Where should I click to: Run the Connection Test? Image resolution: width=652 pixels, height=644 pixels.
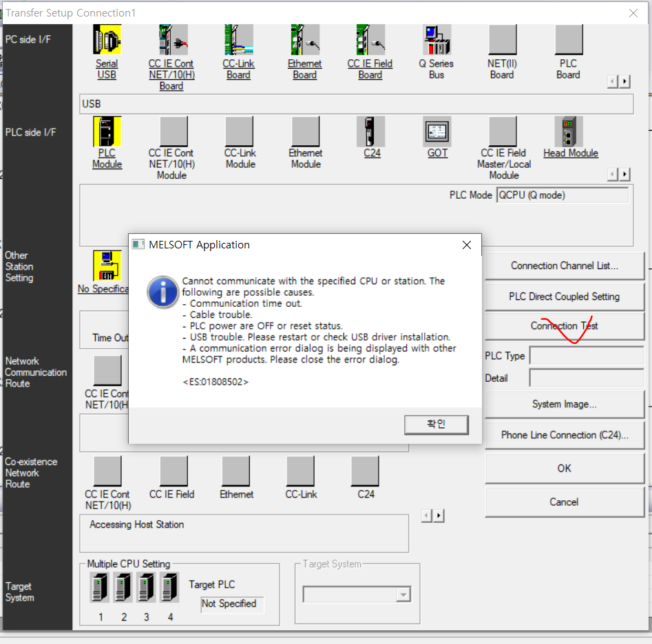click(x=565, y=326)
